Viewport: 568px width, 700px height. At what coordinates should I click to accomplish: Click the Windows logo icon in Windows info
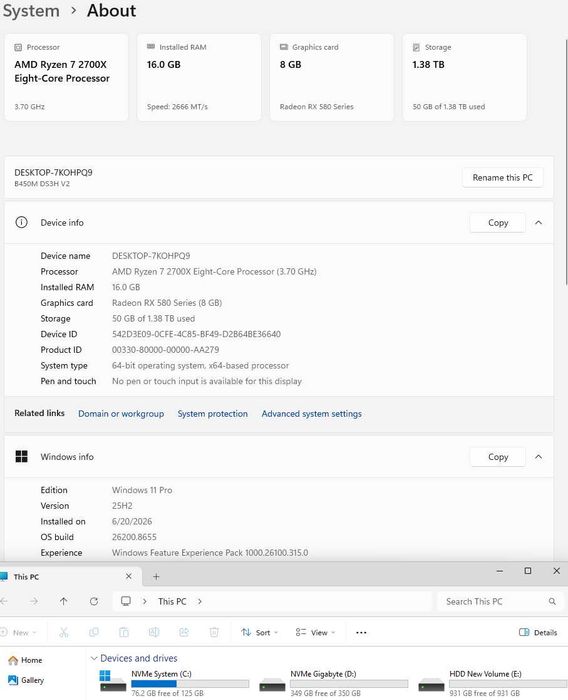21,456
